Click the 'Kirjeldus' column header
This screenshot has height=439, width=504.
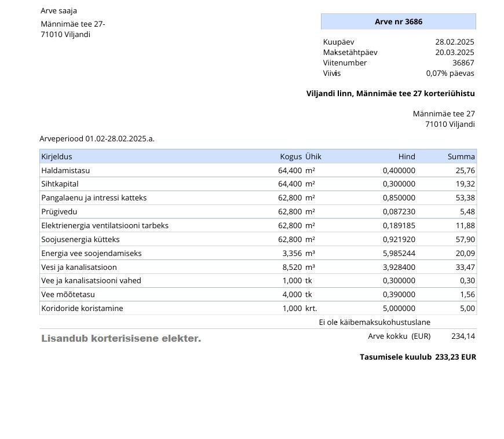(57, 156)
